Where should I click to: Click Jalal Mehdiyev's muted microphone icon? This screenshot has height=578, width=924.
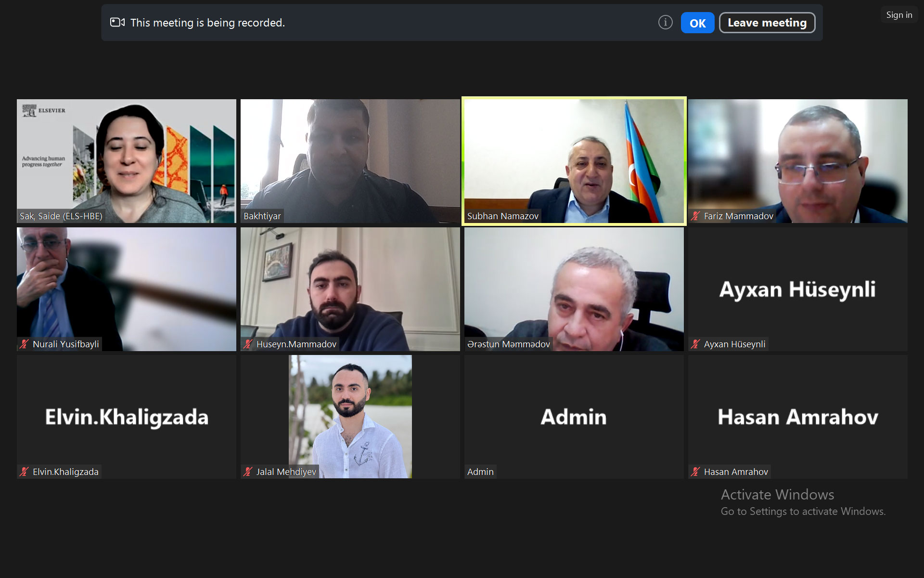coord(248,472)
